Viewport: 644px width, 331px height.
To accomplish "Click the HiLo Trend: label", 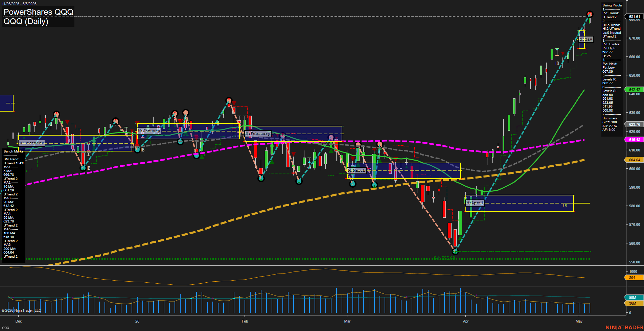I will [x=611, y=25].
